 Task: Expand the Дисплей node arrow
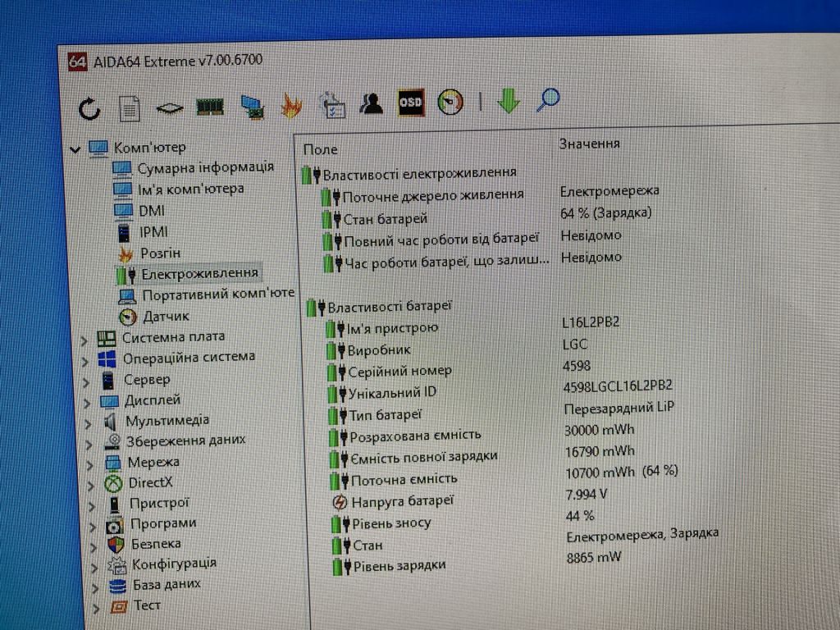coord(87,404)
